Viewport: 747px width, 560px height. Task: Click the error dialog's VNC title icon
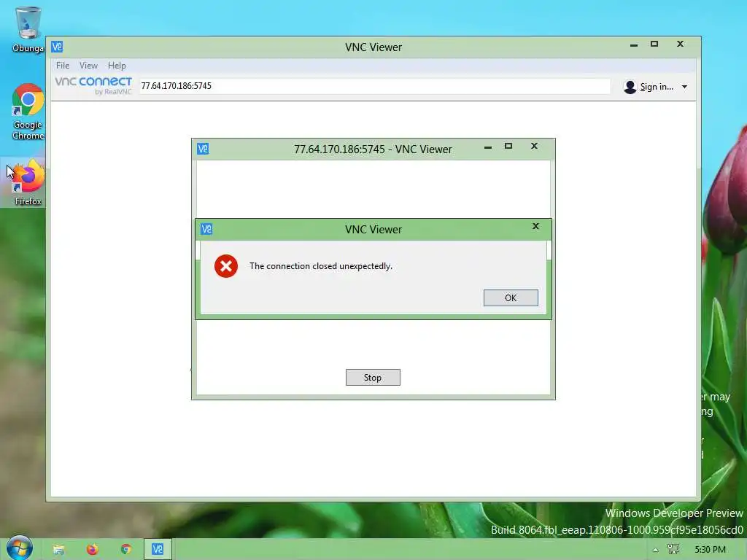tap(206, 229)
